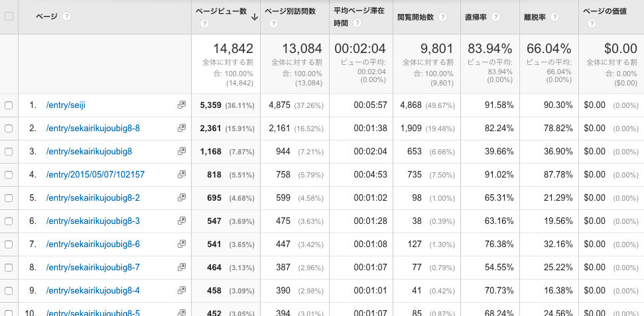Open external link icon for /entry/sekairikujoubig8-4
Viewport: 644px width, 316px height.
click(x=182, y=291)
